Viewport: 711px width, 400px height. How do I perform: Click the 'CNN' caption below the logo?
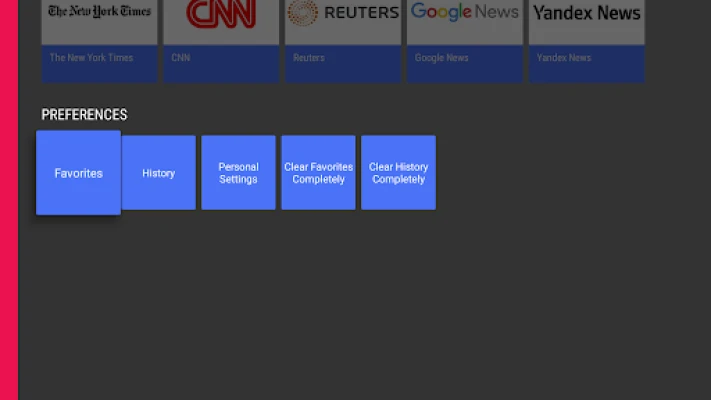pyautogui.click(x=181, y=58)
